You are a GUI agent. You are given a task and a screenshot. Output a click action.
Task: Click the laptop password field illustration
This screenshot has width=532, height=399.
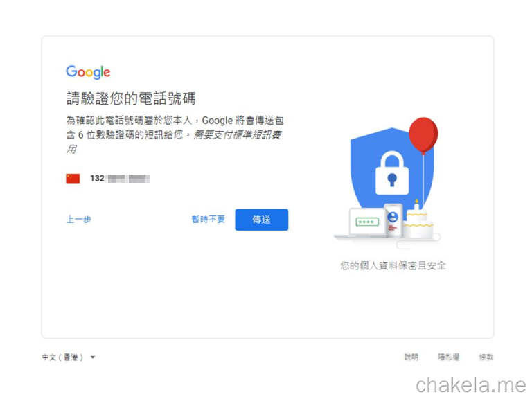[x=366, y=222]
